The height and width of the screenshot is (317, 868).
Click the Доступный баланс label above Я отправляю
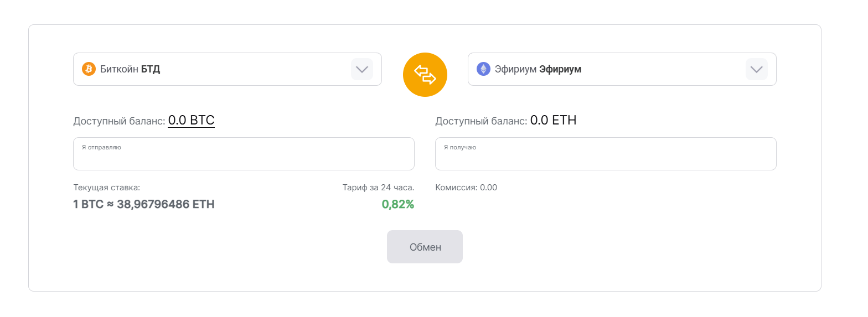point(119,121)
